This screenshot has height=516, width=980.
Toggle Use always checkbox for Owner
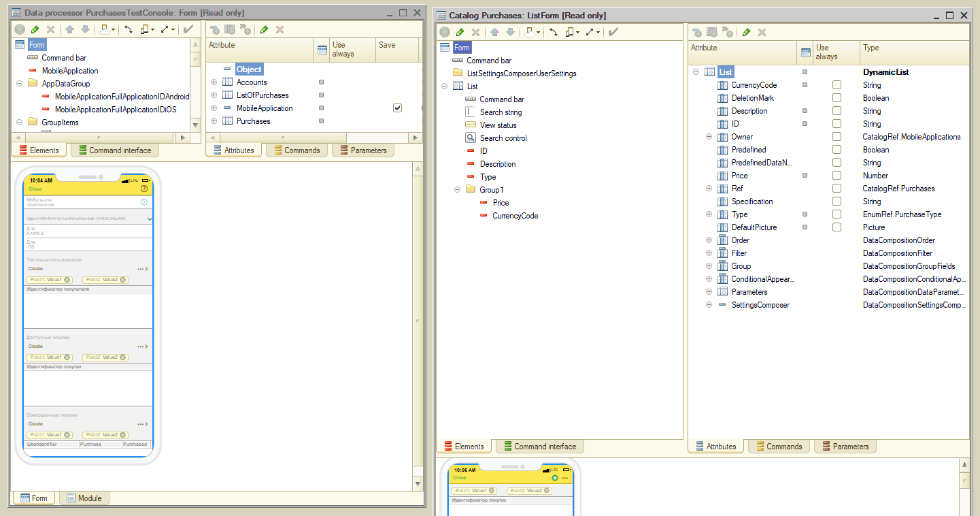click(837, 137)
